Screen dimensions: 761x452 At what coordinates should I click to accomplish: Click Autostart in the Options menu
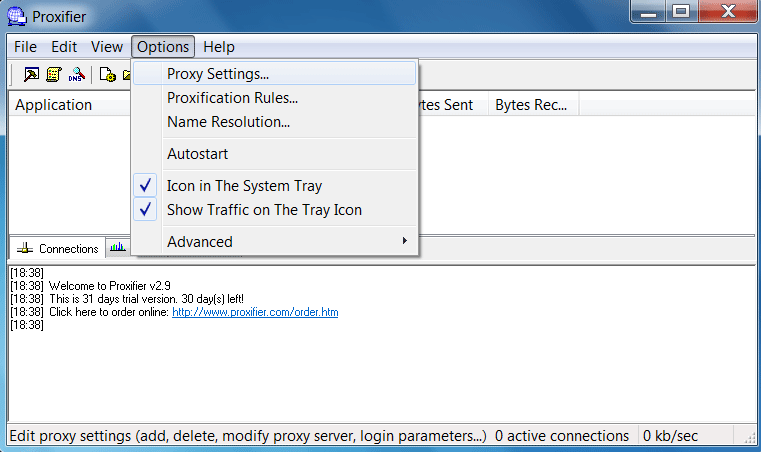point(275,154)
